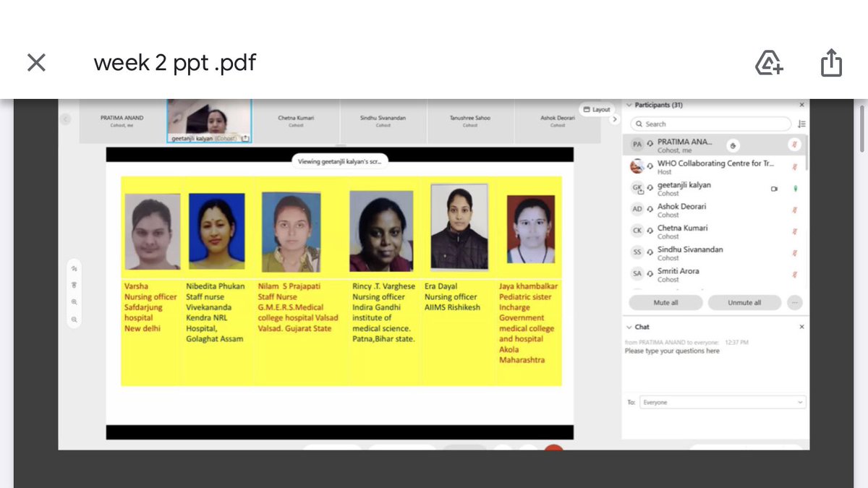Zoom in on the shared screen
Image resolution: width=868 pixels, height=488 pixels.
point(75,302)
